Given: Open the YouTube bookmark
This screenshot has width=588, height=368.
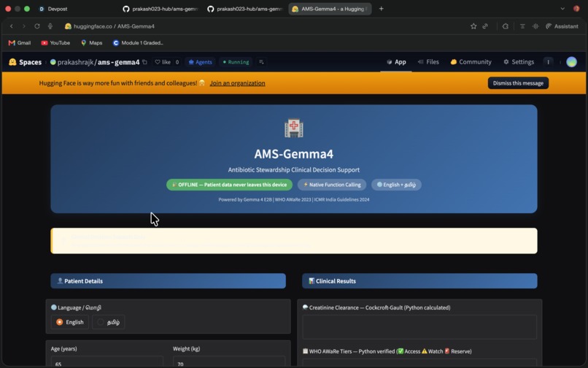Looking at the screenshot, I should (x=55, y=43).
